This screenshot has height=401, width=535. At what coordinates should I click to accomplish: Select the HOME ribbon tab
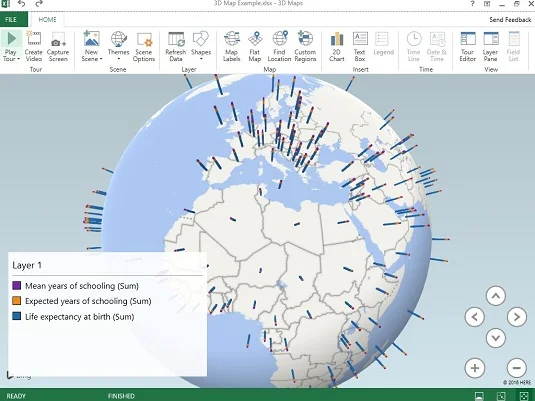coord(47,19)
